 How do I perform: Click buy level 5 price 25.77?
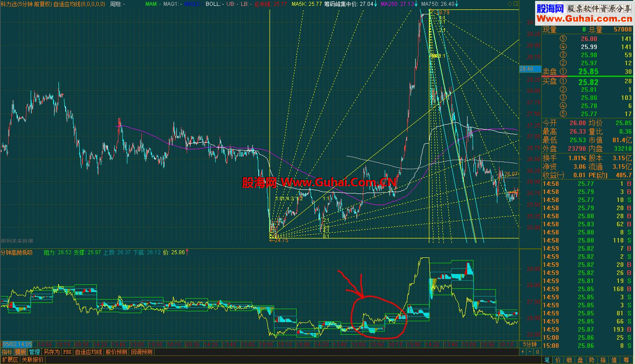tap(589, 114)
